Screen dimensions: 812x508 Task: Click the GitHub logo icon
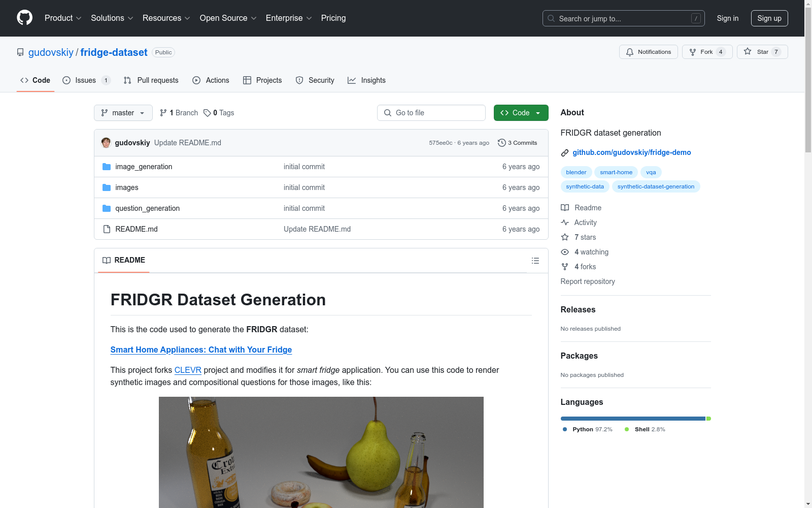tap(24, 18)
